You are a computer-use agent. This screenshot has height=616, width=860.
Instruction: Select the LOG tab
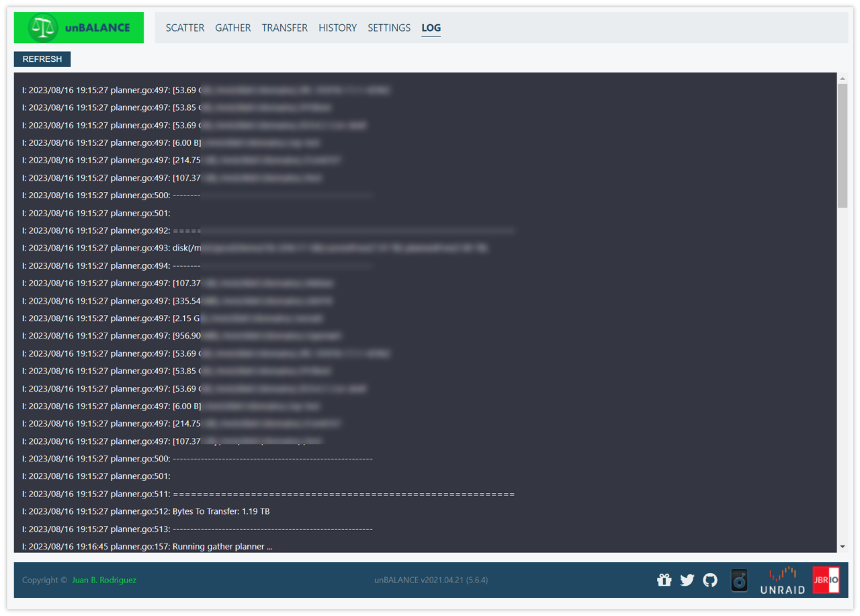click(x=431, y=28)
